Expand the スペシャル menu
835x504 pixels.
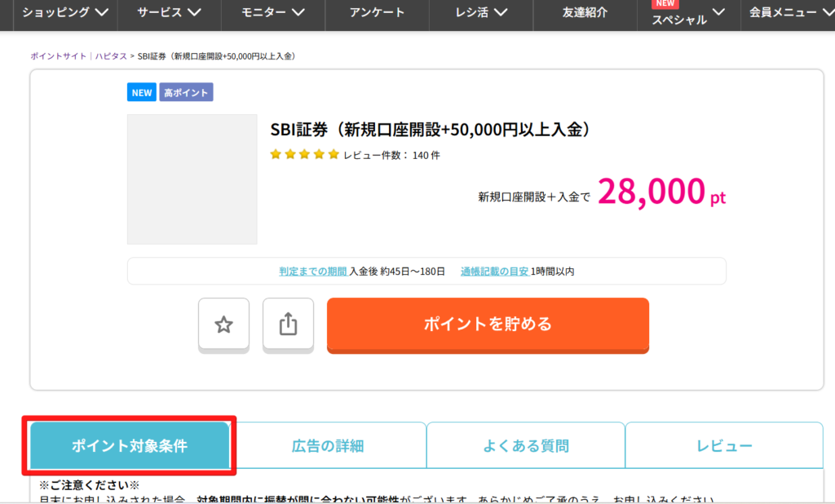(x=688, y=14)
